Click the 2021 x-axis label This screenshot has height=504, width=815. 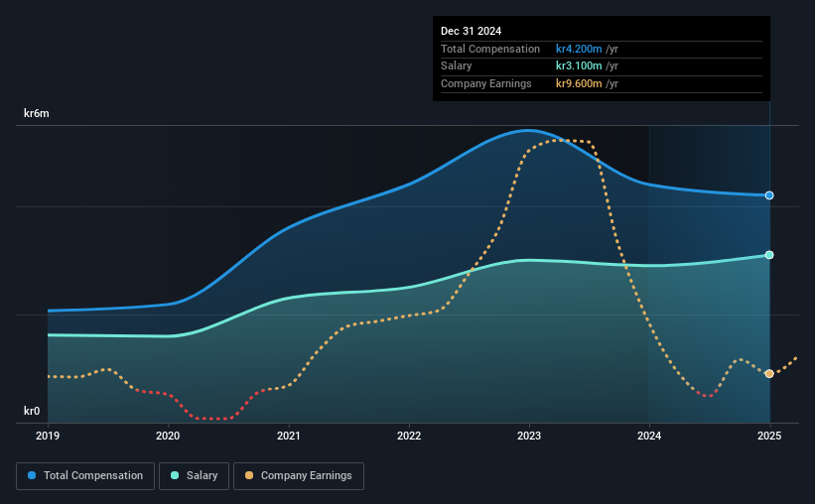point(289,436)
